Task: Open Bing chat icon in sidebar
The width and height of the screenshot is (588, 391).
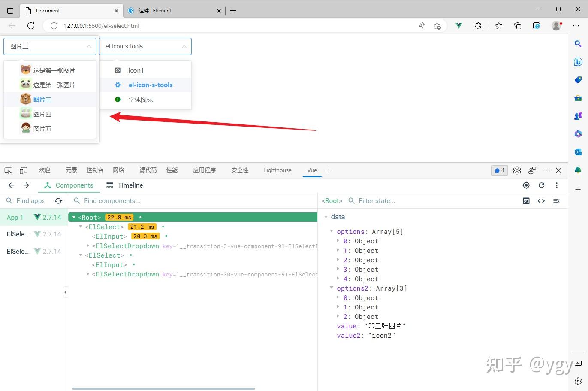Action: [578, 62]
